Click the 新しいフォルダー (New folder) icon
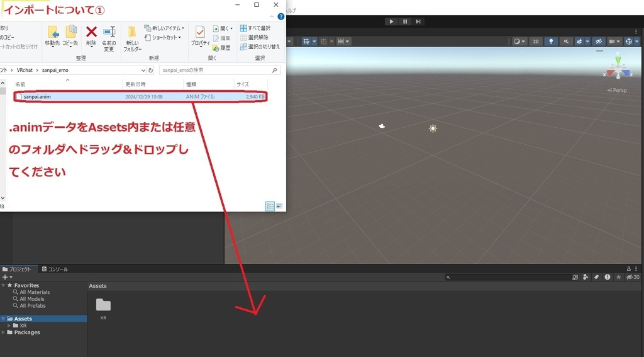Image resolution: width=644 pixels, height=357 pixels. tap(132, 32)
